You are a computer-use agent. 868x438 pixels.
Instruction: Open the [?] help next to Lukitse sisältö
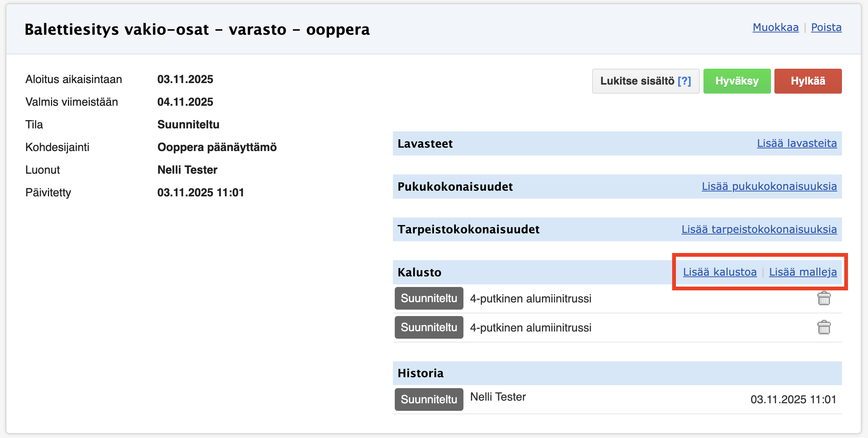684,81
